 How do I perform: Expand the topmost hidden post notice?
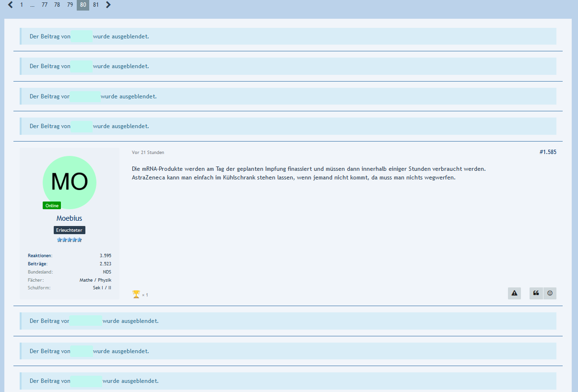pos(288,36)
